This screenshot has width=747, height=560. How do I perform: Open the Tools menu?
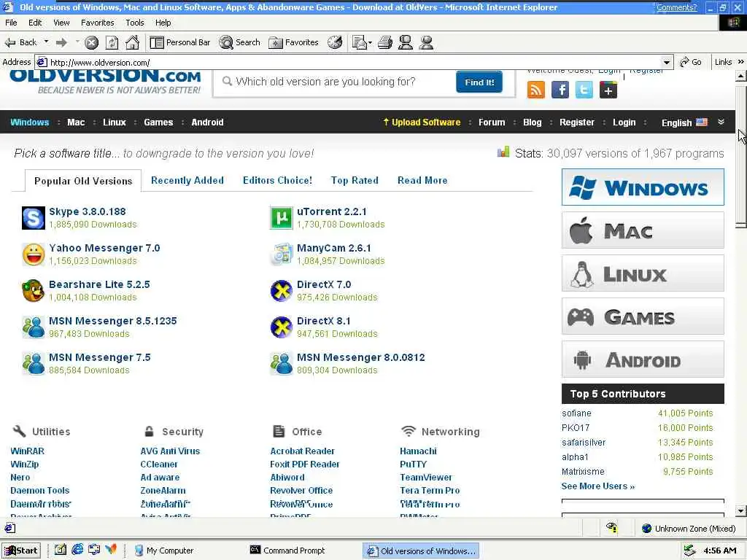pyautogui.click(x=135, y=23)
